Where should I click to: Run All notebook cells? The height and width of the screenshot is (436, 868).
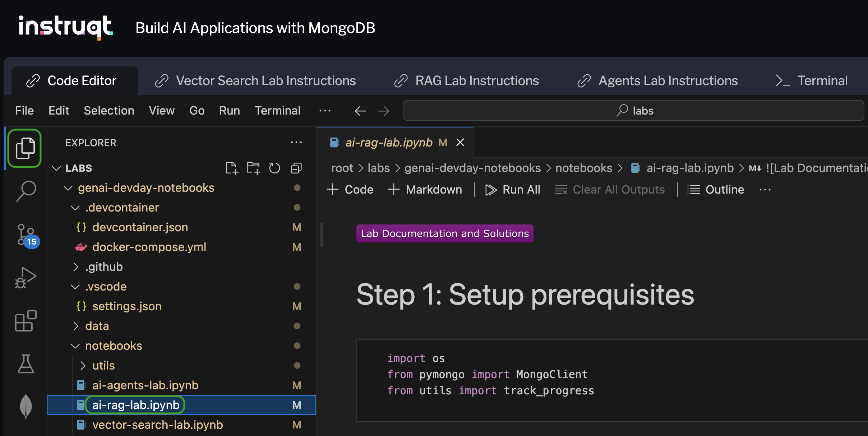pyautogui.click(x=513, y=190)
